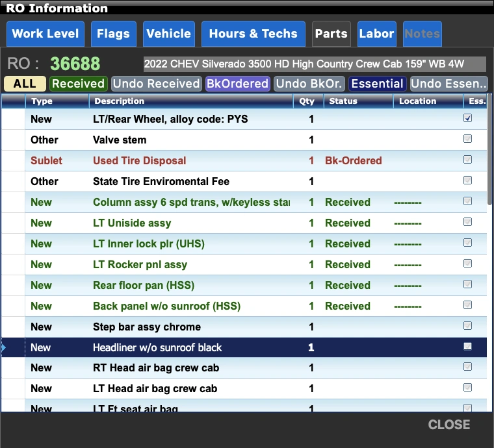The height and width of the screenshot is (448, 494).
Task: Click the ALL filter button
Action: [x=25, y=84]
